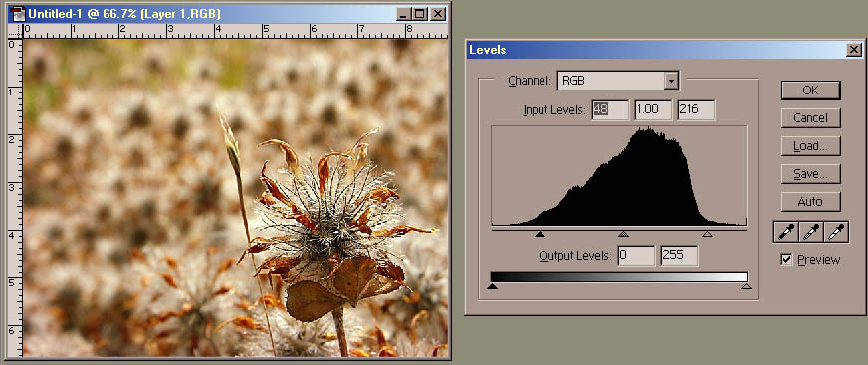Viewport: 868px width, 365px height.
Task: Click the white highlight input slider
Action: coord(707,234)
